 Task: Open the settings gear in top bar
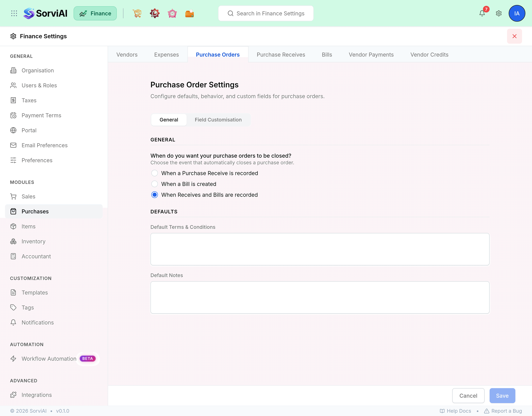pyautogui.click(x=499, y=13)
